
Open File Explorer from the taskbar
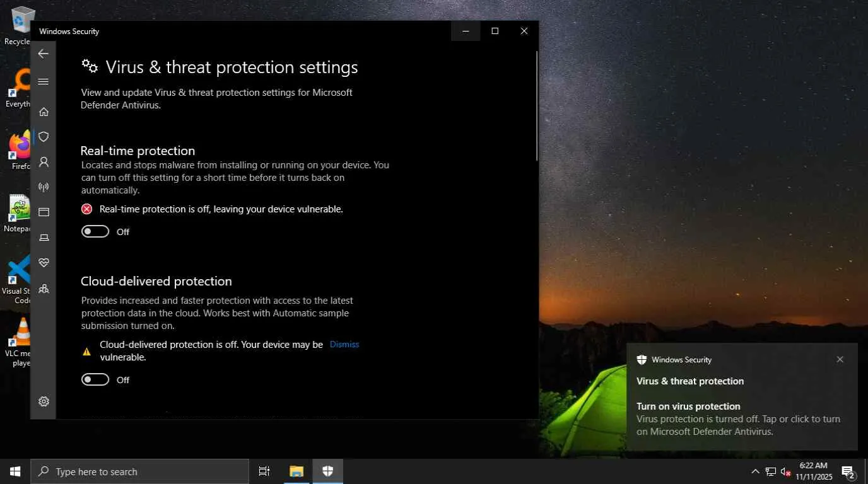pyautogui.click(x=296, y=471)
